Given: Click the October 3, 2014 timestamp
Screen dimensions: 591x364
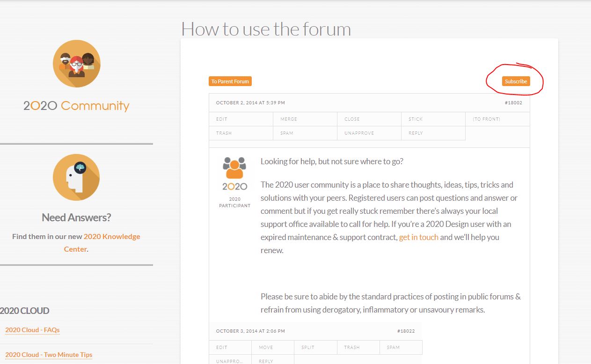Looking at the screenshot, I should coord(250,331).
